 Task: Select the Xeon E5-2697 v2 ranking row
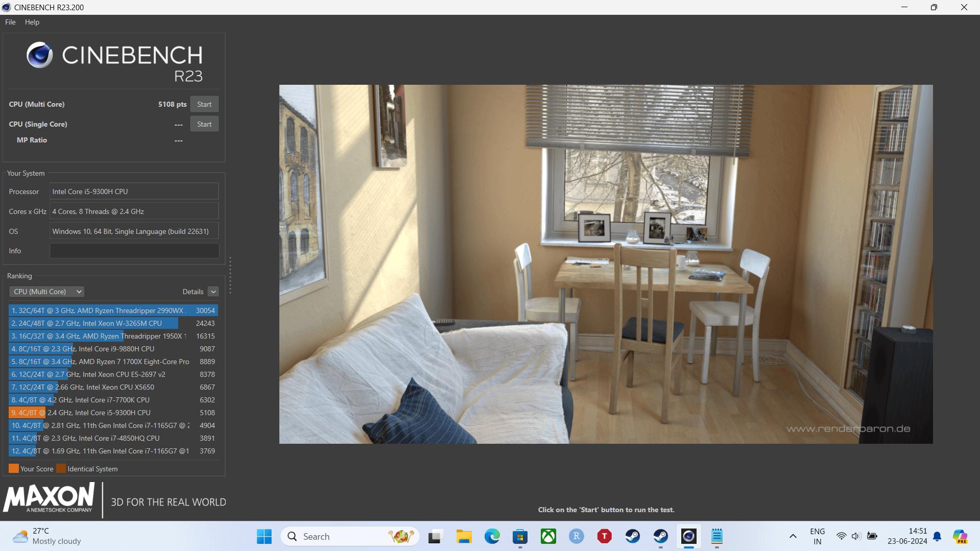(x=113, y=374)
